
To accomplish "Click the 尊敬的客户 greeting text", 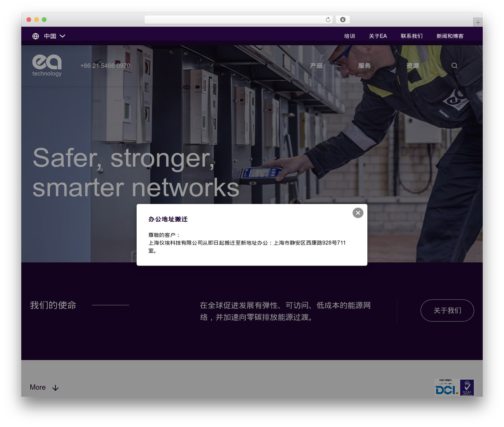I will 164,235.
